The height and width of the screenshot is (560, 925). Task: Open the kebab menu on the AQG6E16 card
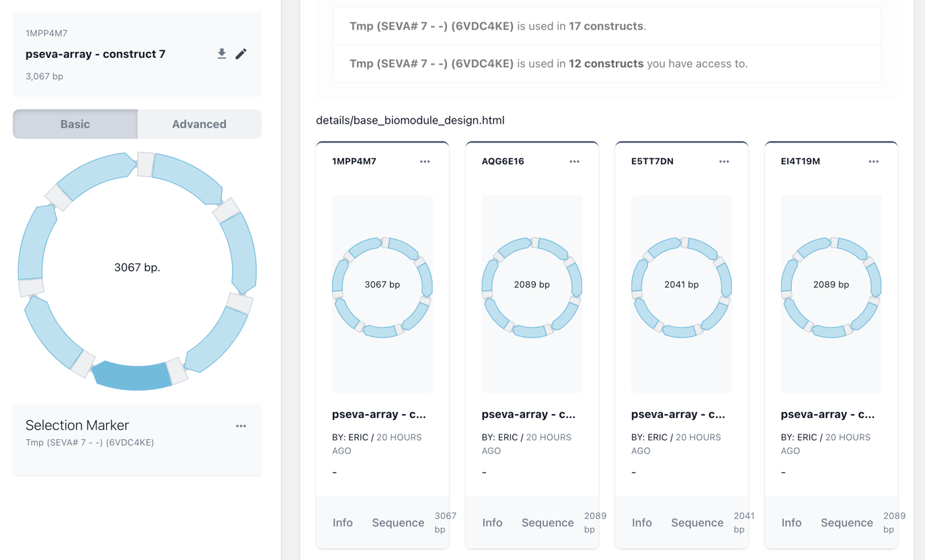[x=574, y=161]
